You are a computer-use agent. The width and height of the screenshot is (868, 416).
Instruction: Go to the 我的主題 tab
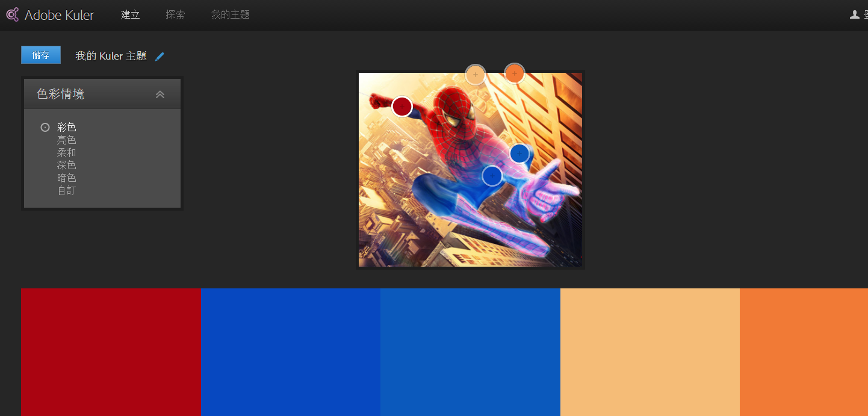(x=230, y=15)
